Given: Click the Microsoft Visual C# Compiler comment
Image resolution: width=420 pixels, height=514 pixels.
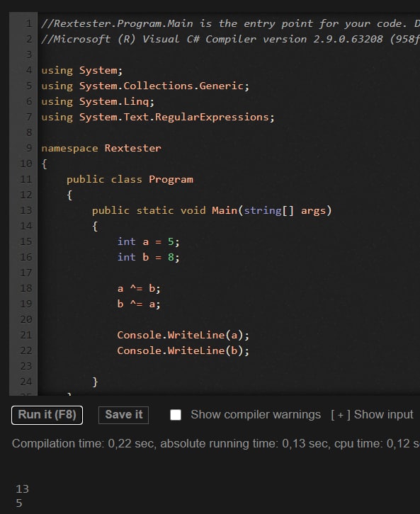Looking at the screenshot, I should pyautogui.click(x=230, y=40).
